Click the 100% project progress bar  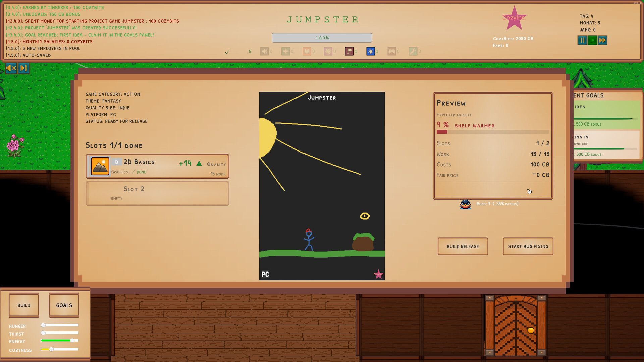[x=322, y=38]
